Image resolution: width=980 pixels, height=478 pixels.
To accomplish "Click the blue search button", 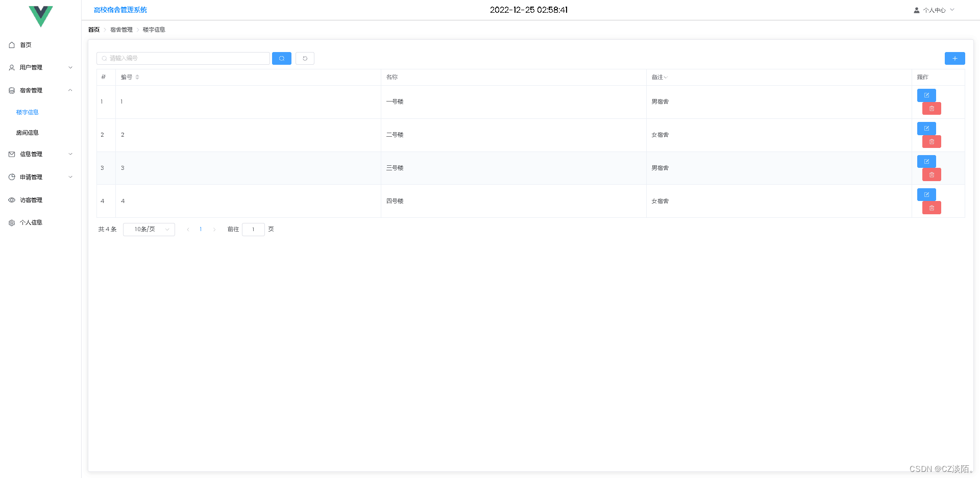I will [282, 58].
